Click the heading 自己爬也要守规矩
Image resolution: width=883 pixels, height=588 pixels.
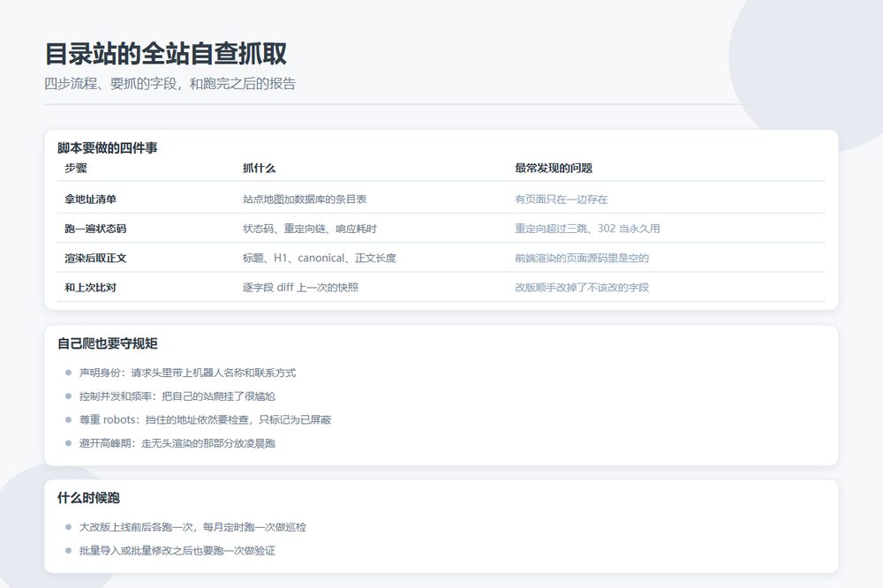tap(108, 343)
